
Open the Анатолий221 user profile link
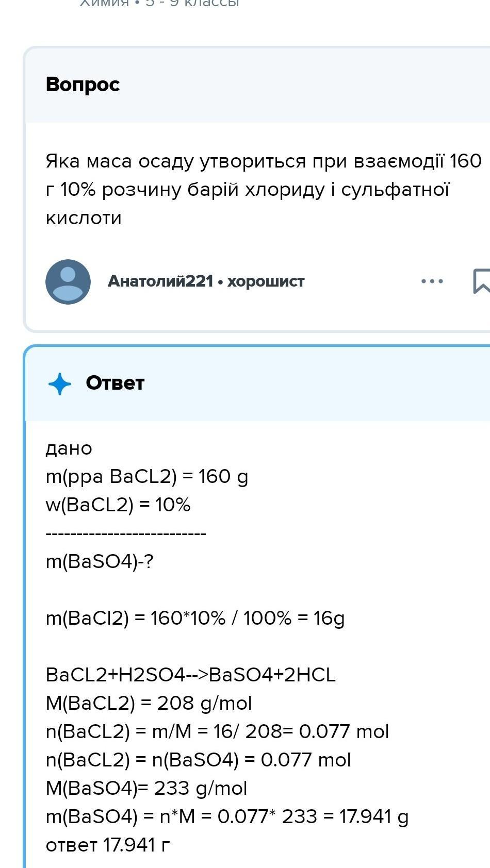pos(160,281)
